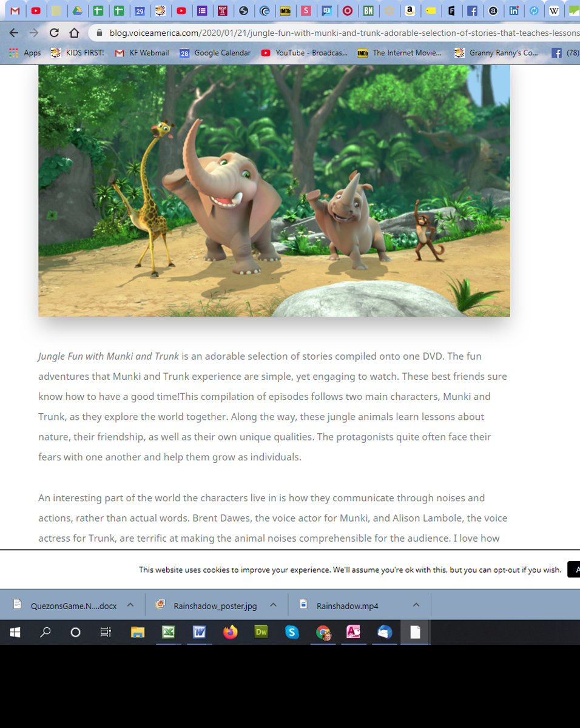
Task: Click the forward navigation arrow
Action: [x=34, y=33]
